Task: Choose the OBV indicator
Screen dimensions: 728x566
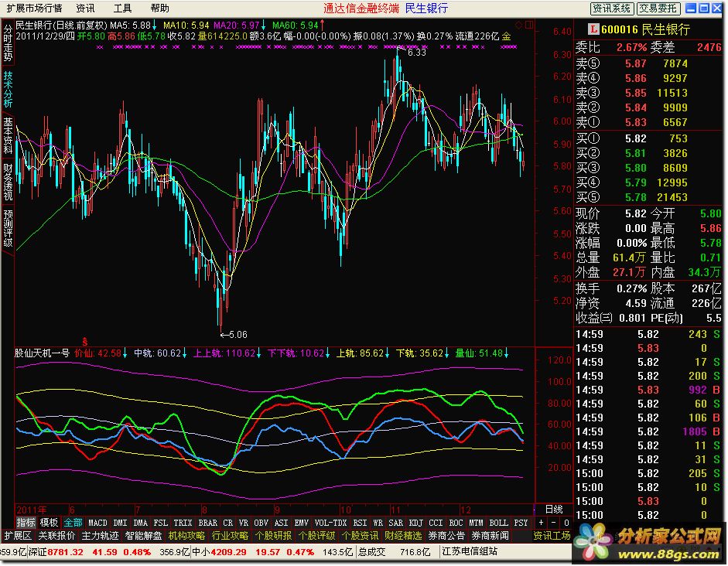Action: pos(261,523)
